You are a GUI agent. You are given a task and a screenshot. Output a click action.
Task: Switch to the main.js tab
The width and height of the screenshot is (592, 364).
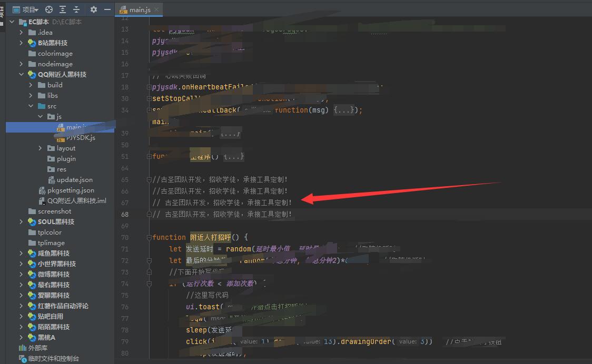pos(135,10)
